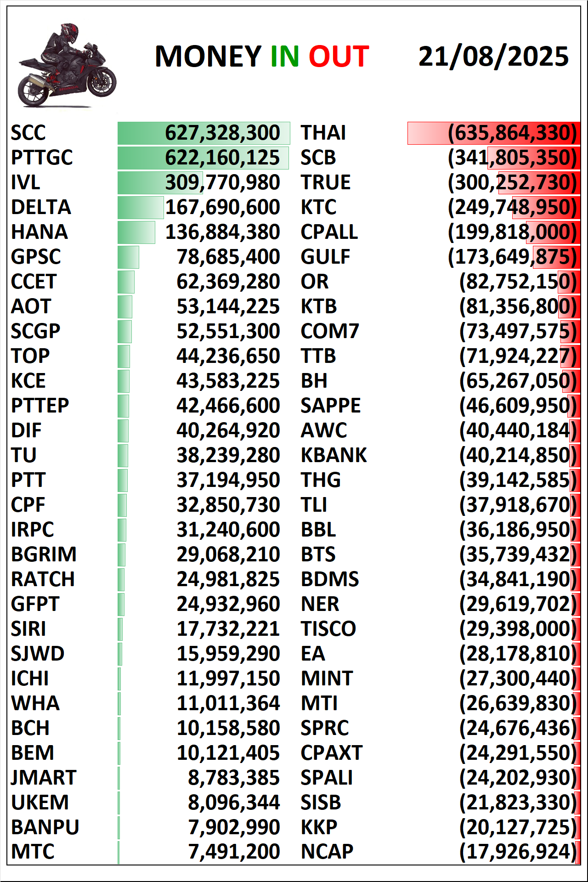Select the BANPU ticker label
588x882 pixels.
tap(45, 828)
